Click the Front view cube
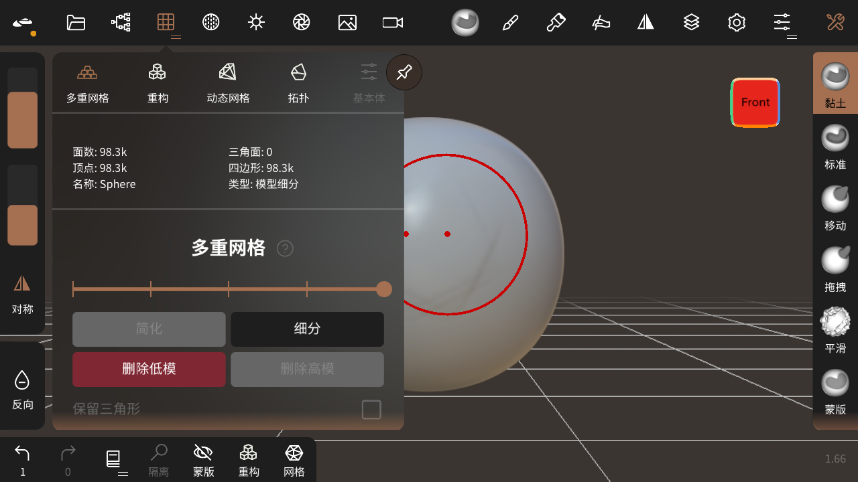 pos(755,102)
